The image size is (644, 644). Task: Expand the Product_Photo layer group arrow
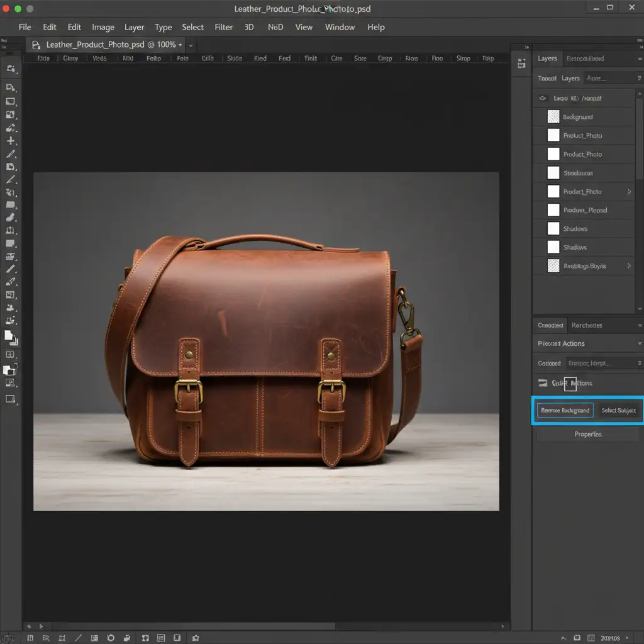[x=630, y=192]
